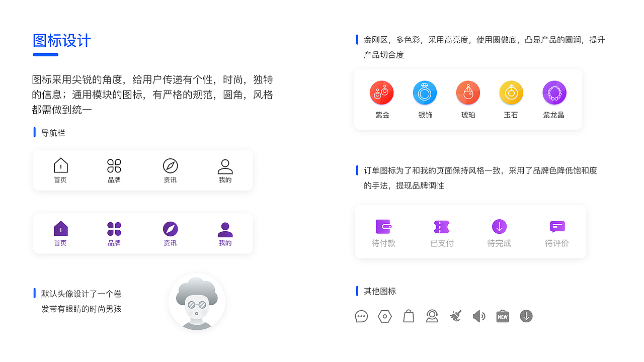Select the 已支付 ticket icon

pos(442,226)
